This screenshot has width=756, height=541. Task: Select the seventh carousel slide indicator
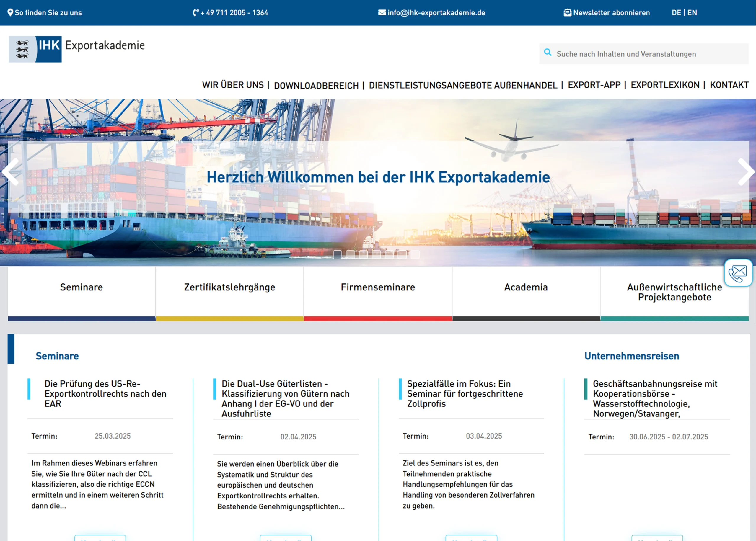[415, 255]
